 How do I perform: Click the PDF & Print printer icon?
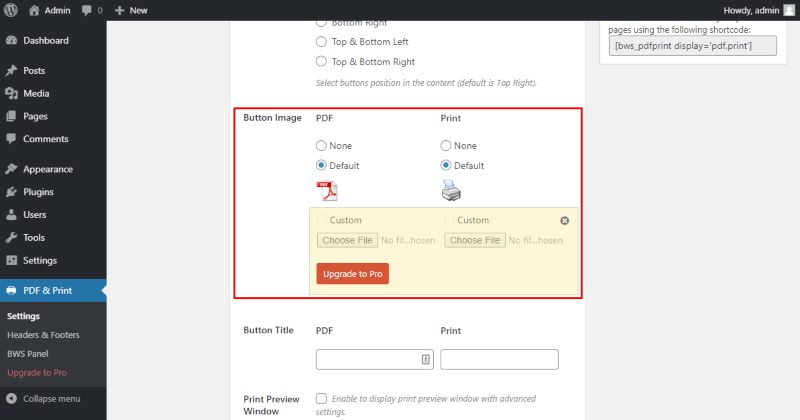click(x=11, y=290)
